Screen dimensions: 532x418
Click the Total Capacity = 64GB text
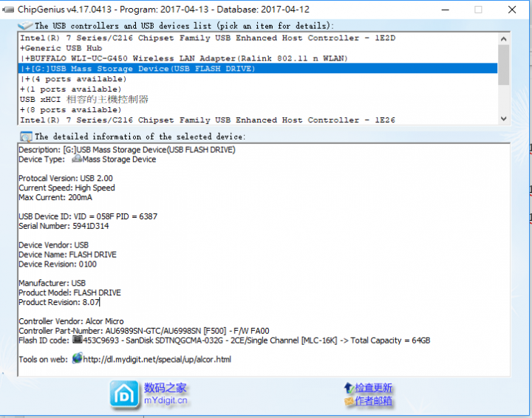[x=390, y=340]
